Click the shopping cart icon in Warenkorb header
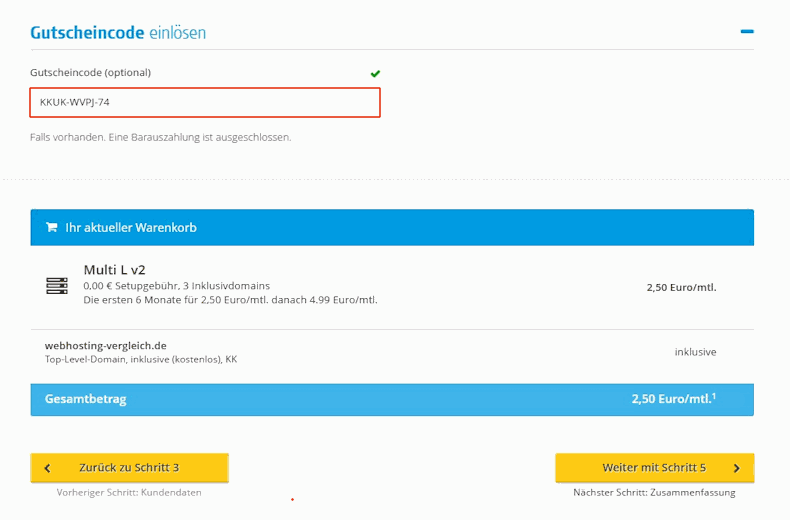790x520 pixels. coord(51,228)
